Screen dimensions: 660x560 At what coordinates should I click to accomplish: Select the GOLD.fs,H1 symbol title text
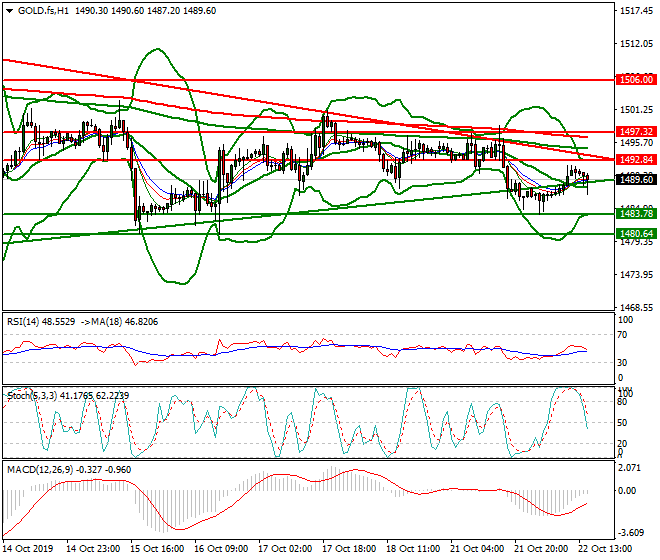tap(43, 11)
